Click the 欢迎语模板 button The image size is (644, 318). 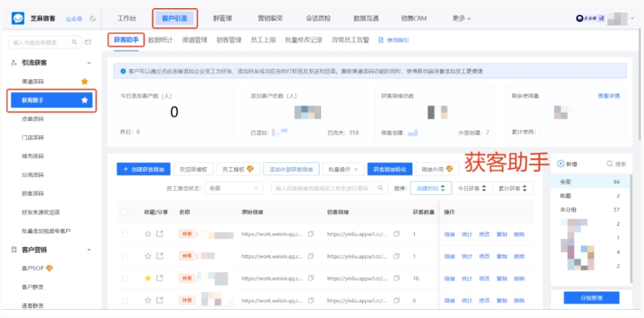(193, 169)
